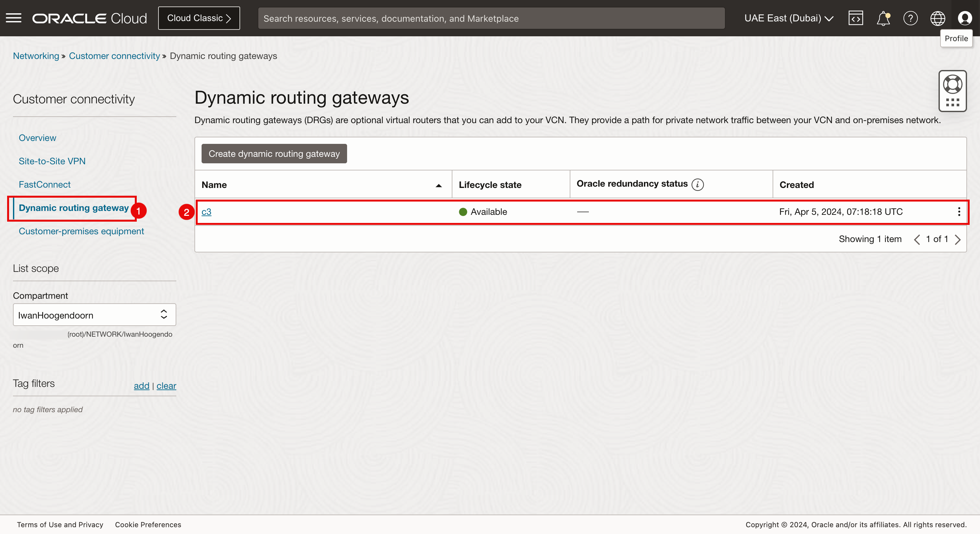Open Customer-premises equipment section
The image size is (980, 534).
click(x=81, y=231)
